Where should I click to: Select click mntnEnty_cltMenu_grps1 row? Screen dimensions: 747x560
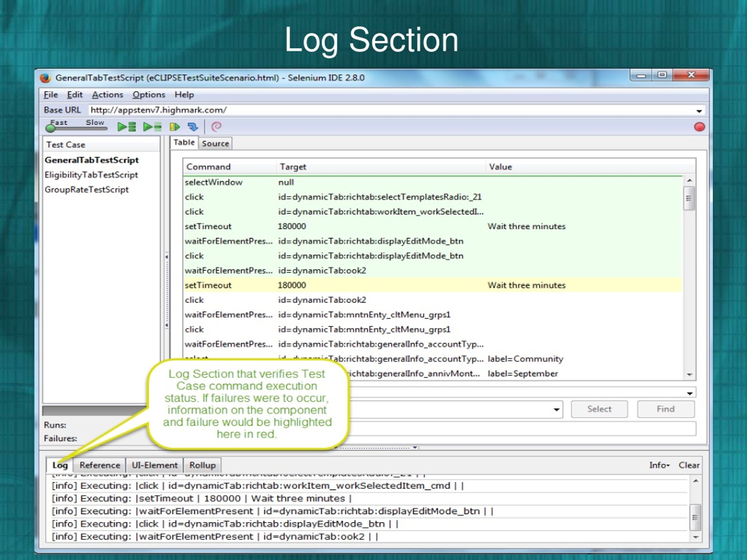pyautogui.click(x=433, y=330)
